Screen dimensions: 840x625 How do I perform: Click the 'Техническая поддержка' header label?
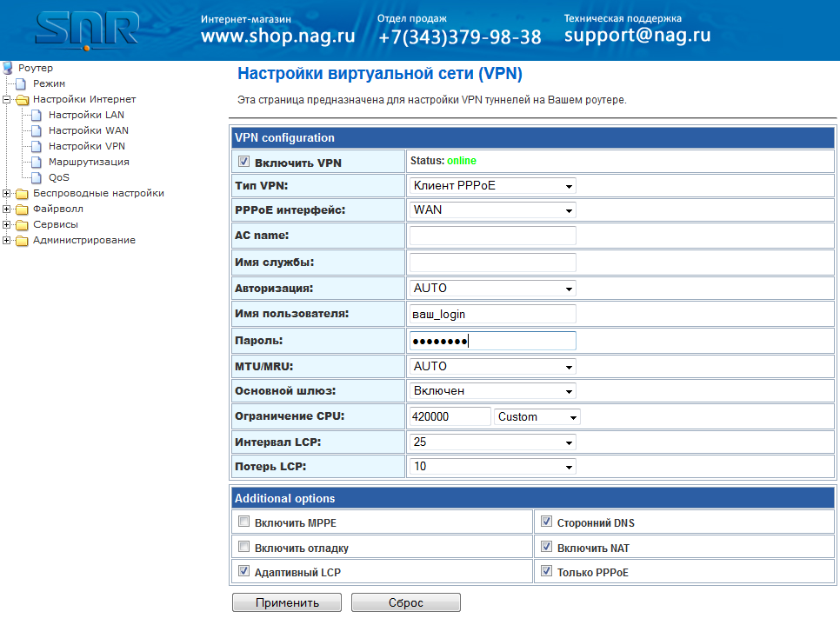coord(623,18)
